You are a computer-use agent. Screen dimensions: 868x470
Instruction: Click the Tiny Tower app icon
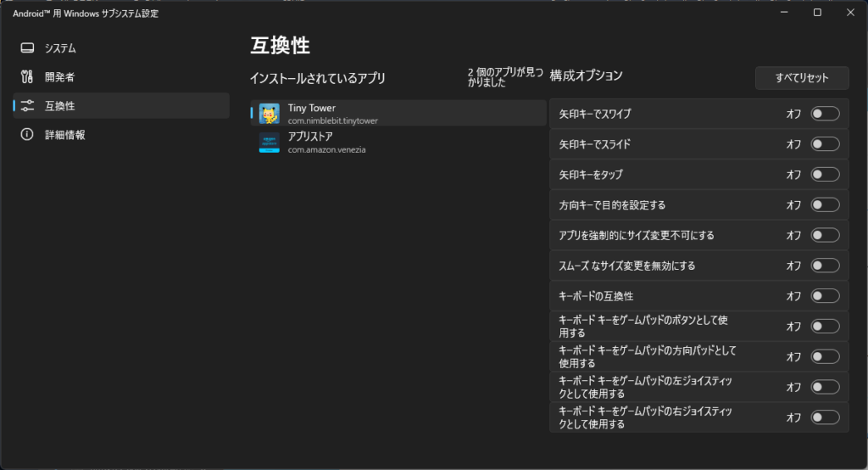tap(270, 114)
